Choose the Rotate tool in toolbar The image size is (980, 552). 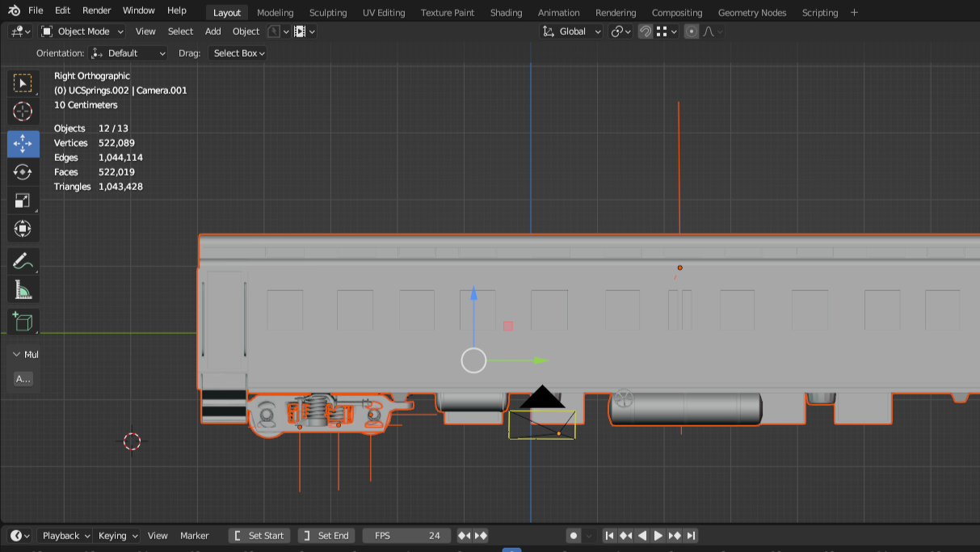coord(23,172)
